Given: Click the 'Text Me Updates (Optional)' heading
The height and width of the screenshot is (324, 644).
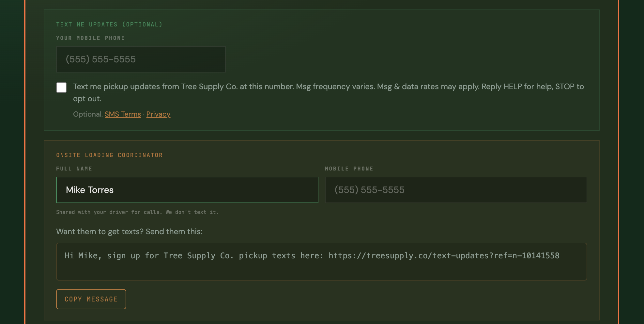Looking at the screenshot, I should click(109, 24).
